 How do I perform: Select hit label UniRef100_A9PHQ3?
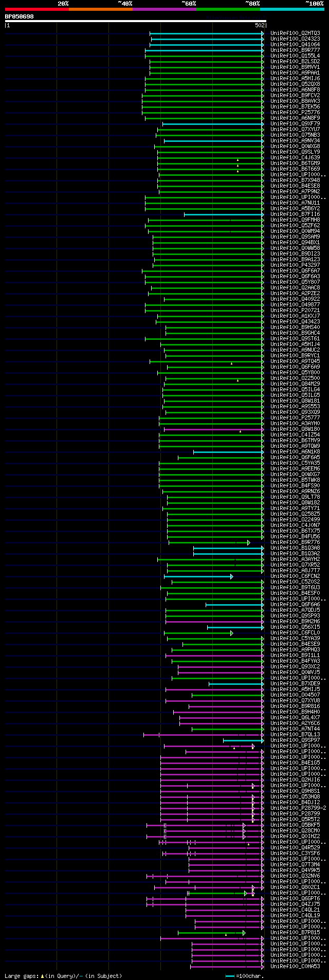[x=295, y=650]
